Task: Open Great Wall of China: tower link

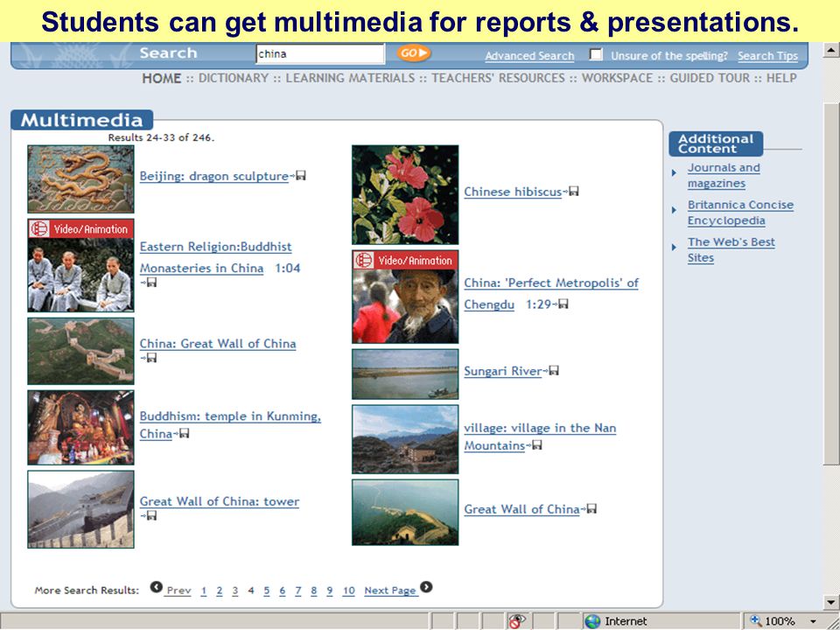Action: [x=219, y=502]
